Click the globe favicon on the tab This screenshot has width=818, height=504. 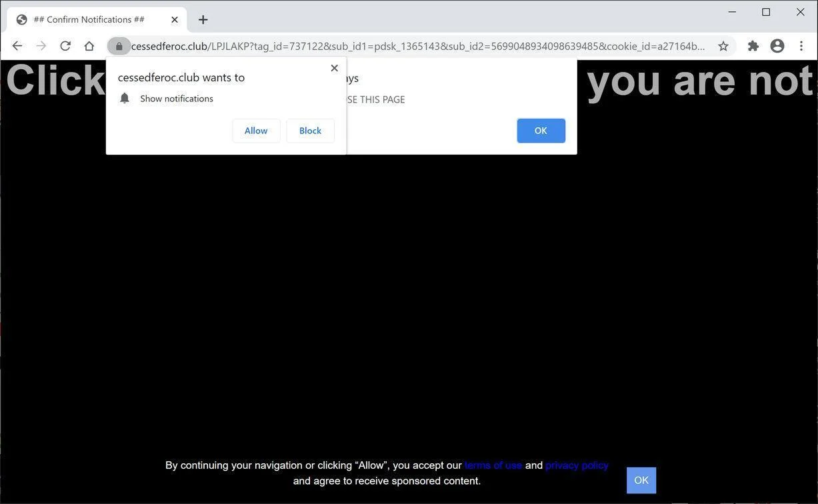(x=22, y=20)
